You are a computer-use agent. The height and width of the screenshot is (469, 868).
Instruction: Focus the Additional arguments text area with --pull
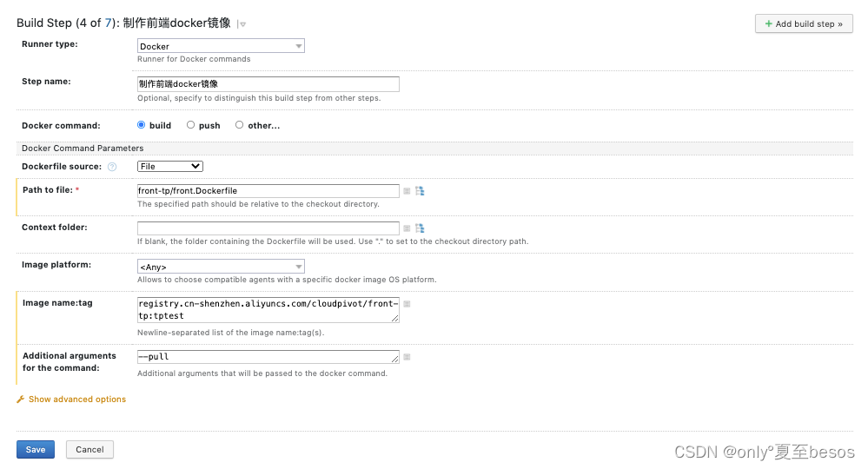[268, 357]
